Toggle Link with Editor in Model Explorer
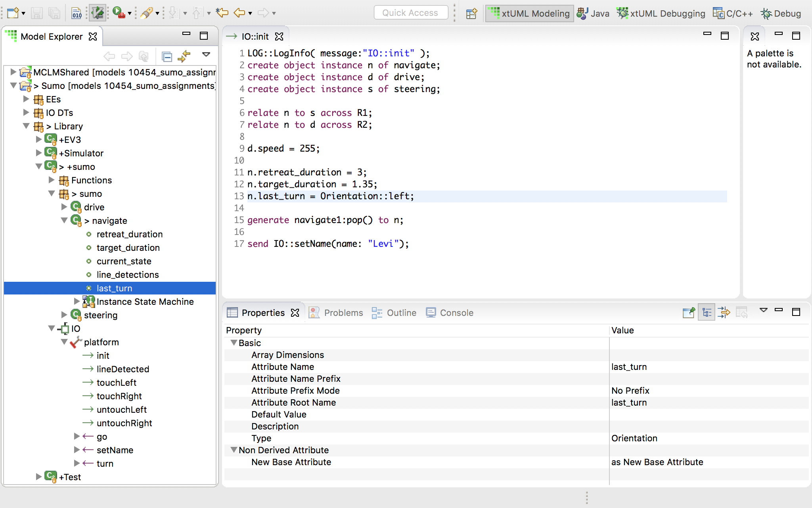 tap(184, 57)
